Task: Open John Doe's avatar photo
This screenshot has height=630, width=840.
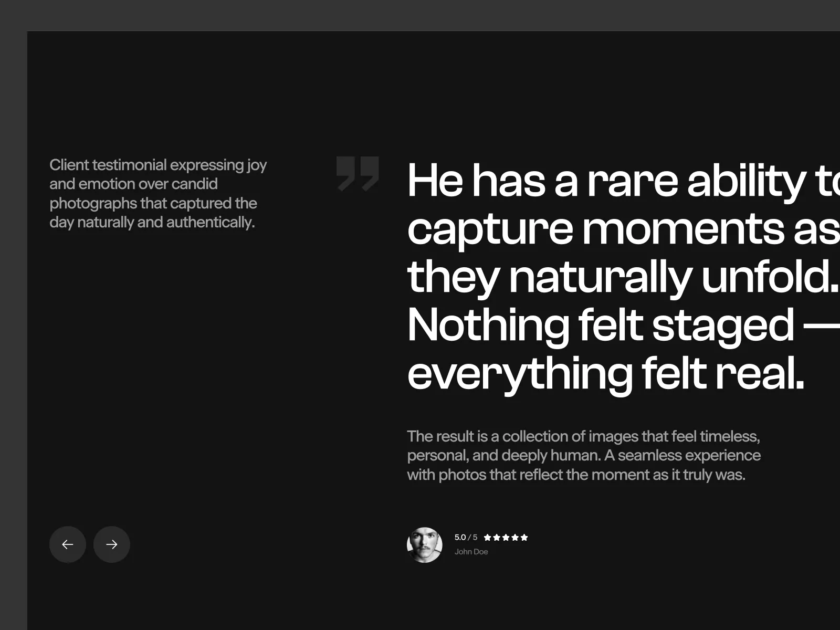Action: (x=424, y=545)
